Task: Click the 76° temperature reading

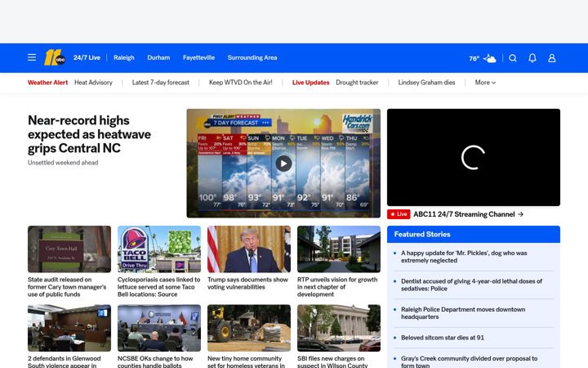Action: (x=474, y=59)
